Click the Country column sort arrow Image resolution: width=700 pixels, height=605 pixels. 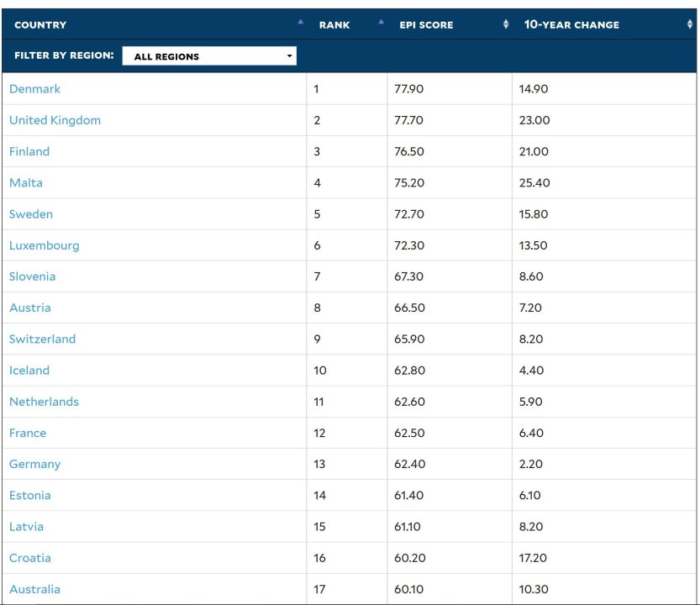(301, 22)
